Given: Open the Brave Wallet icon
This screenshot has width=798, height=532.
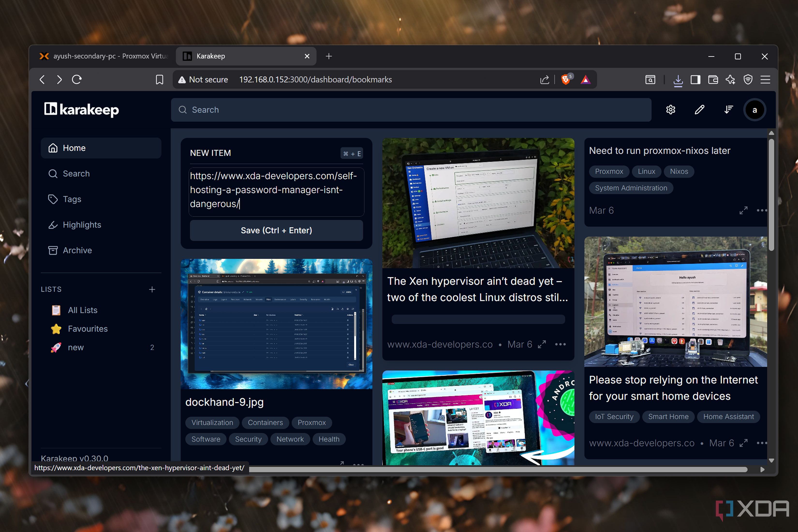Looking at the screenshot, I should (x=713, y=79).
